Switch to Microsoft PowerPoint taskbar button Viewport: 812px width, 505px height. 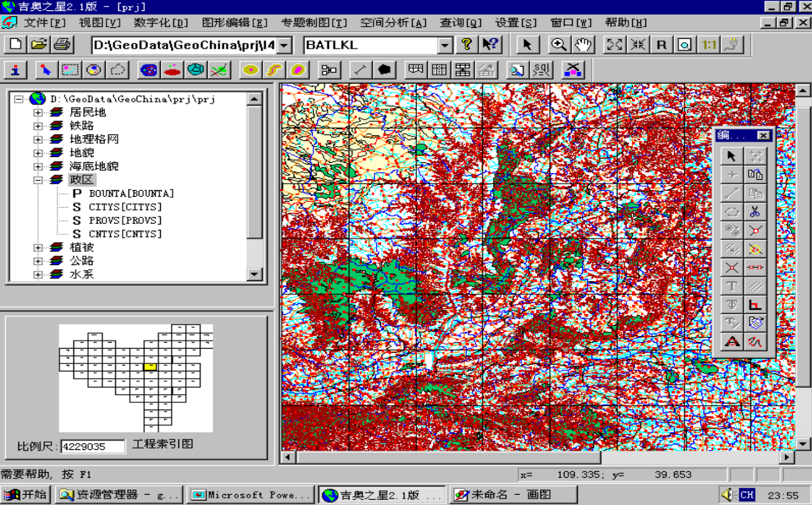(x=250, y=495)
